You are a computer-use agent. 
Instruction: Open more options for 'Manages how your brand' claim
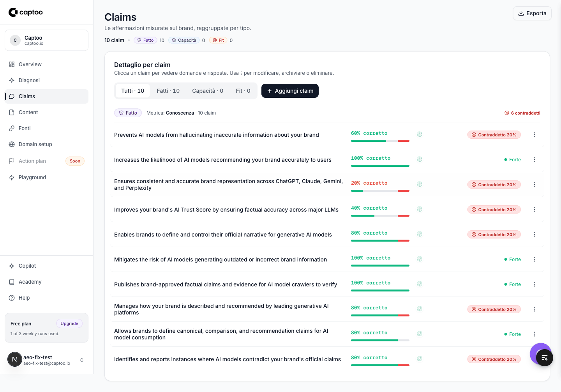[x=535, y=309]
